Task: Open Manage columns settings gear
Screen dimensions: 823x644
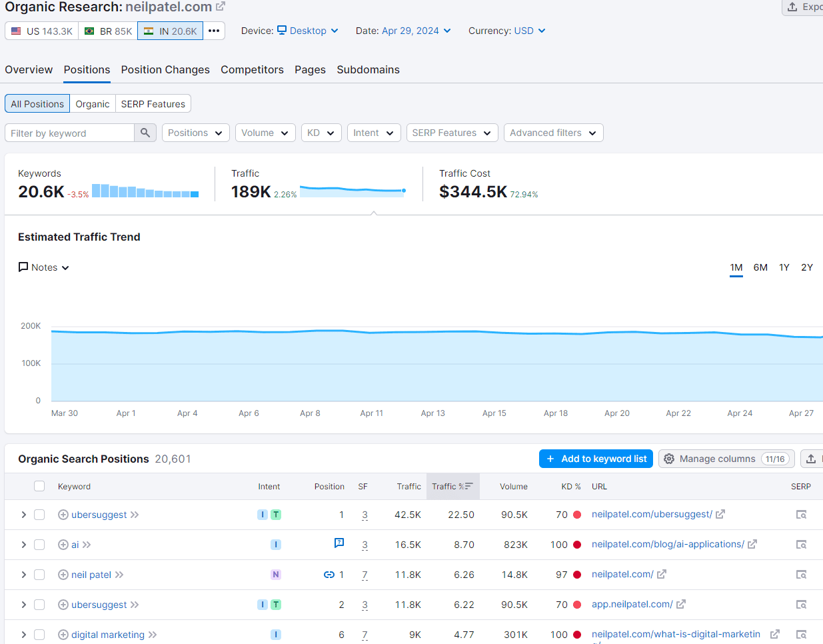Action: (x=668, y=459)
